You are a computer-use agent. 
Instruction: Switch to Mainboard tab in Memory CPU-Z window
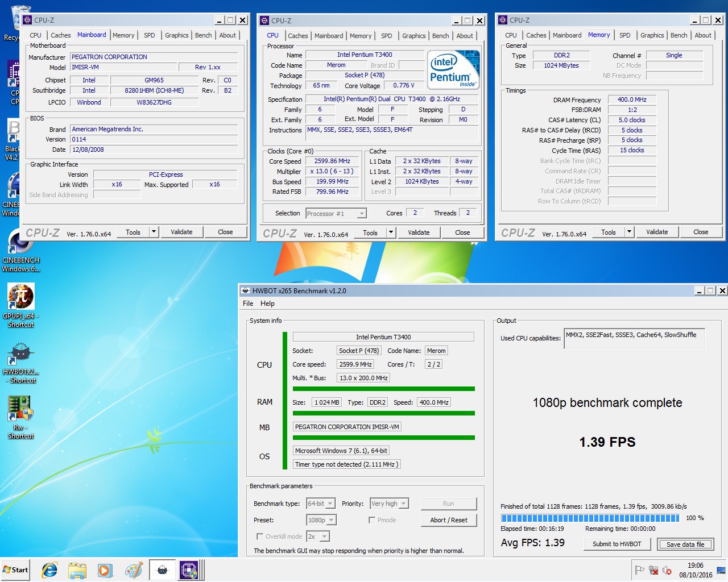(x=567, y=35)
